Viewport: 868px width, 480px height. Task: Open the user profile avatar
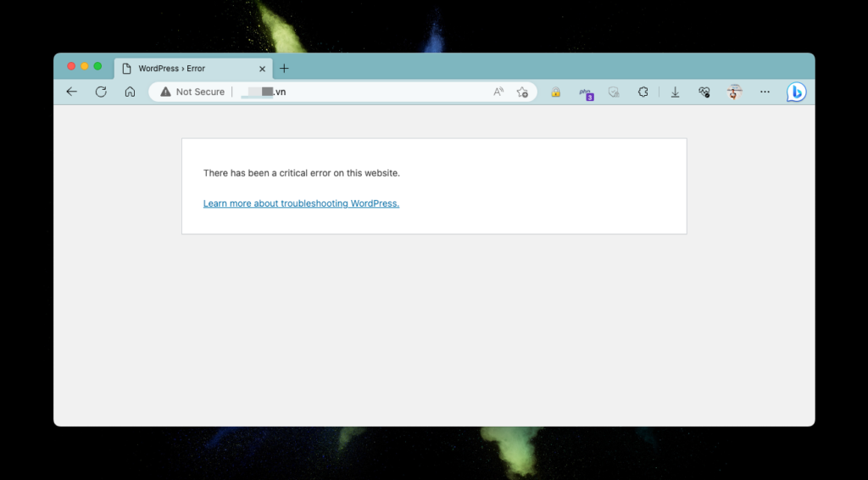coord(734,92)
